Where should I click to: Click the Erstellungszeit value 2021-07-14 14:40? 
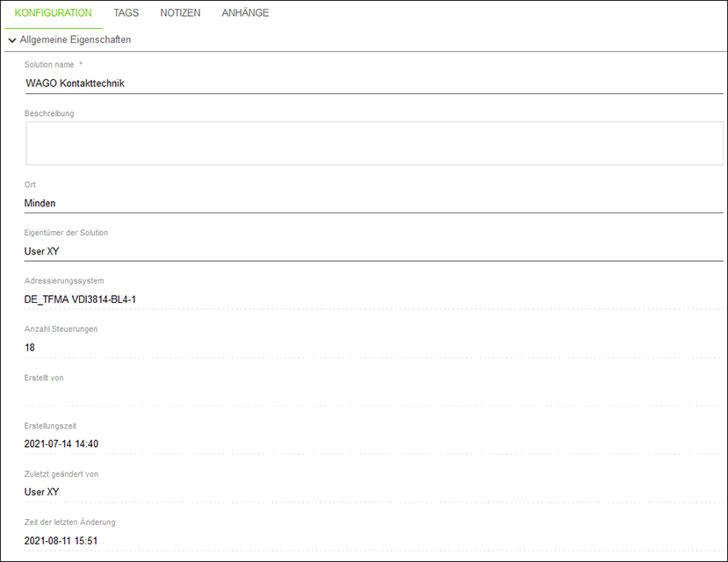(61, 444)
